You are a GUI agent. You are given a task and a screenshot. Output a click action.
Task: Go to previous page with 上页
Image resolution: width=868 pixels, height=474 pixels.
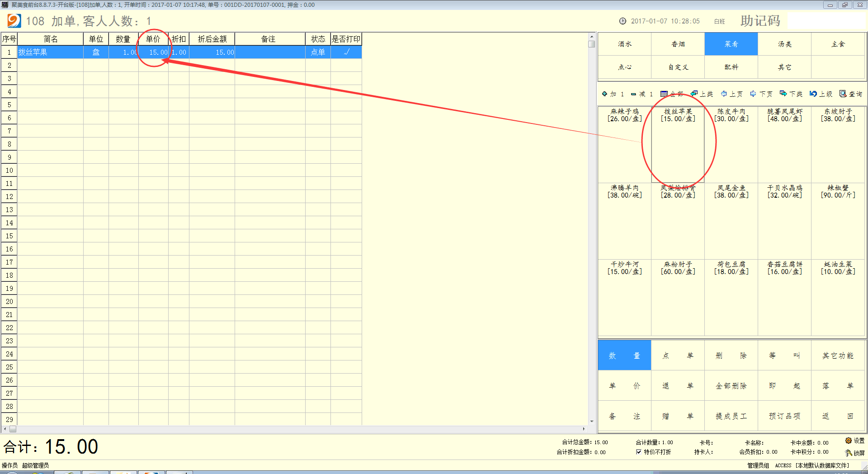724,94
